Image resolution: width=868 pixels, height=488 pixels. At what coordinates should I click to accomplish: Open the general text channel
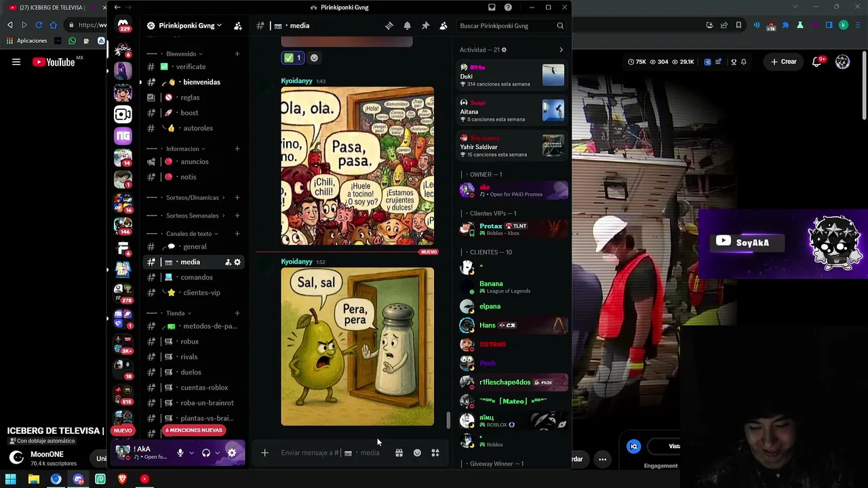click(x=194, y=247)
